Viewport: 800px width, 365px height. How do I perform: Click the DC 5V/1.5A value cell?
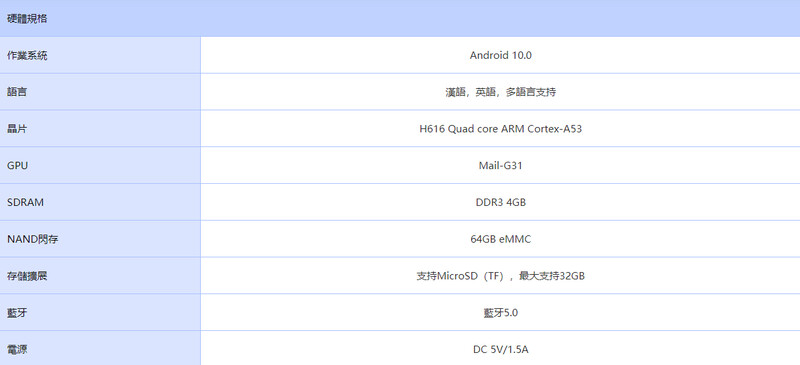tap(501, 349)
